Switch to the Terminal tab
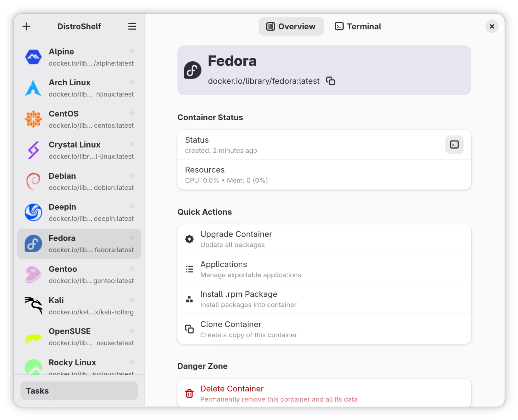 [x=358, y=26]
